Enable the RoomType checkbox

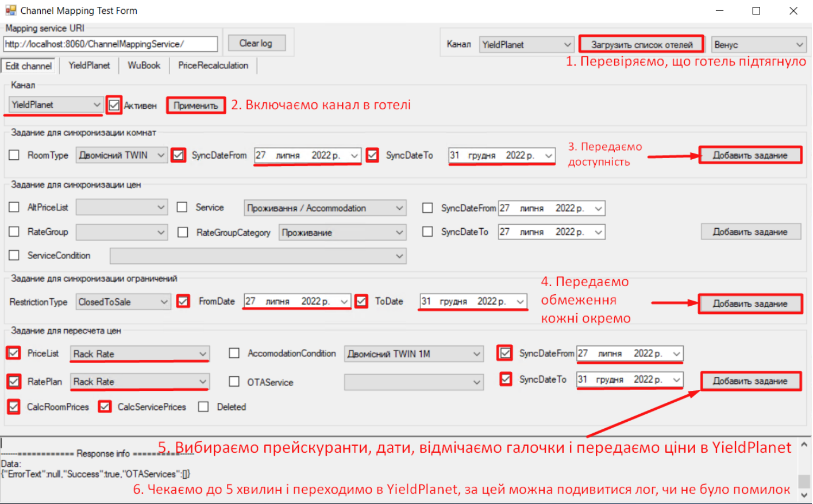(x=14, y=155)
